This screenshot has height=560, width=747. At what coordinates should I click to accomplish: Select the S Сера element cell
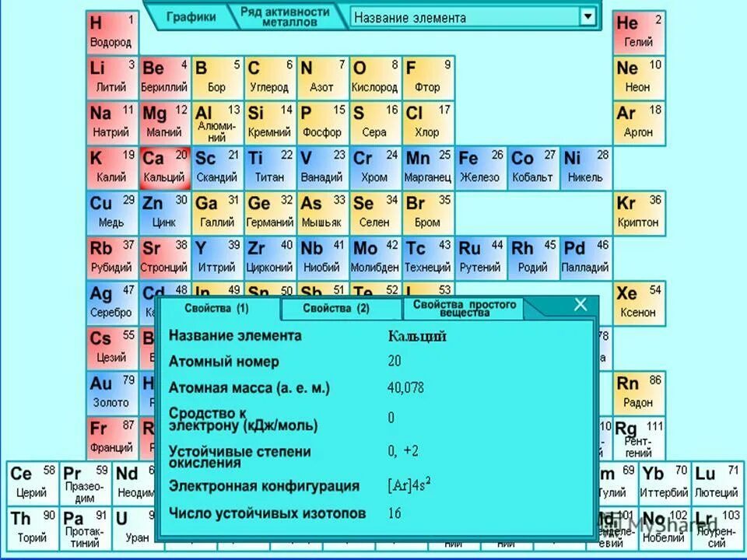[x=375, y=123]
